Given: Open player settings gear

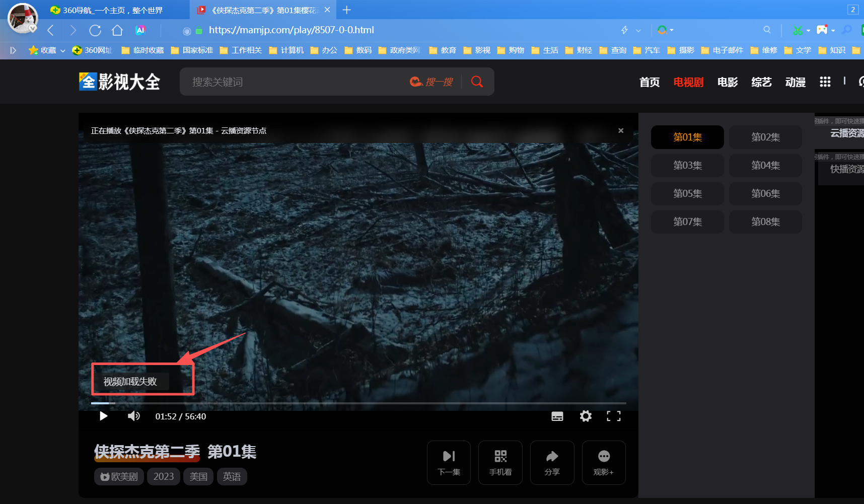Looking at the screenshot, I should [586, 416].
